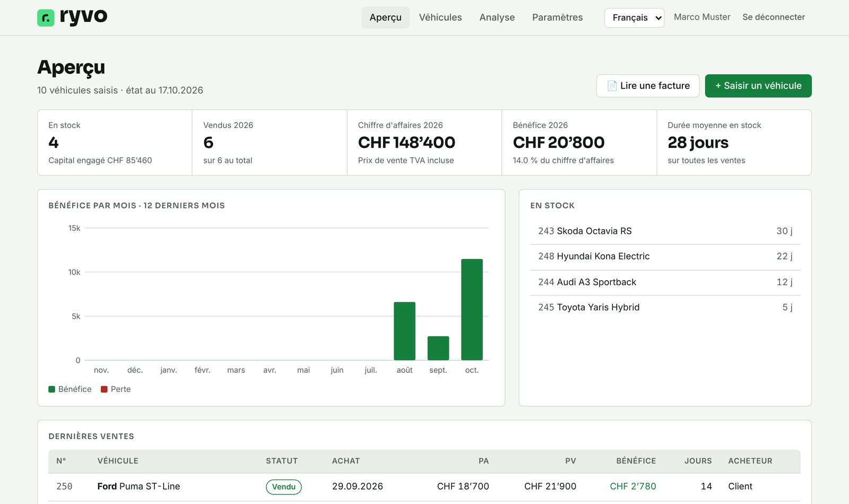The image size is (849, 504).
Task: Open Ford Puma ST-Line sale row
Action: pyautogui.click(x=424, y=487)
